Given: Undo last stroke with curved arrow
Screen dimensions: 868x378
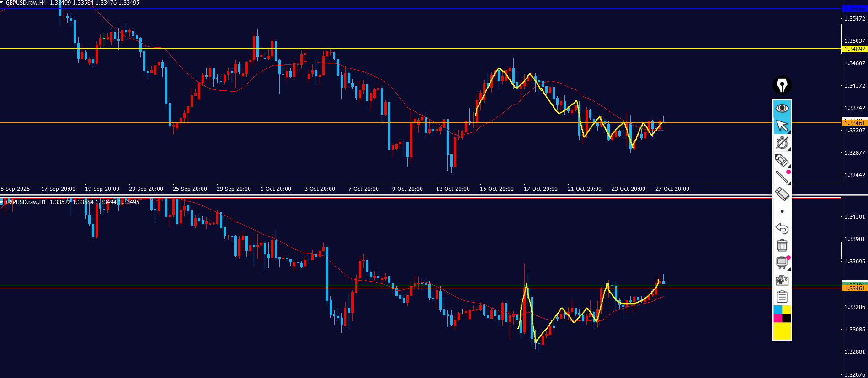Looking at the screenshot, I should (x=782, y=228).
